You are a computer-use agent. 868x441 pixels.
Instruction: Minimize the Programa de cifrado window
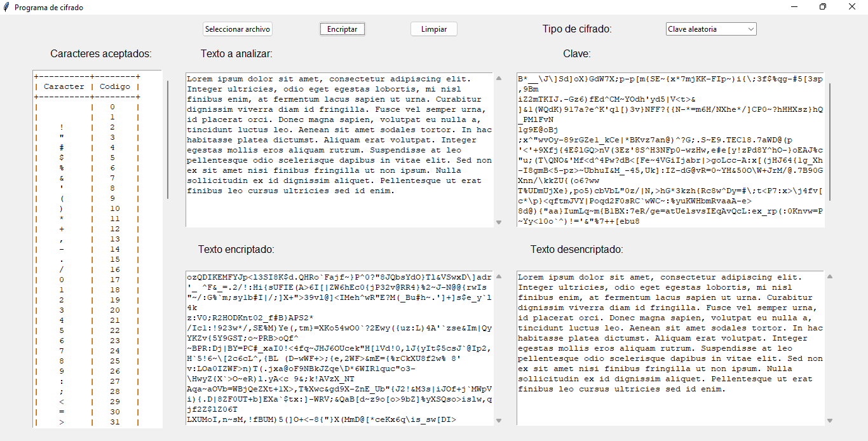[x=794, y=7]
